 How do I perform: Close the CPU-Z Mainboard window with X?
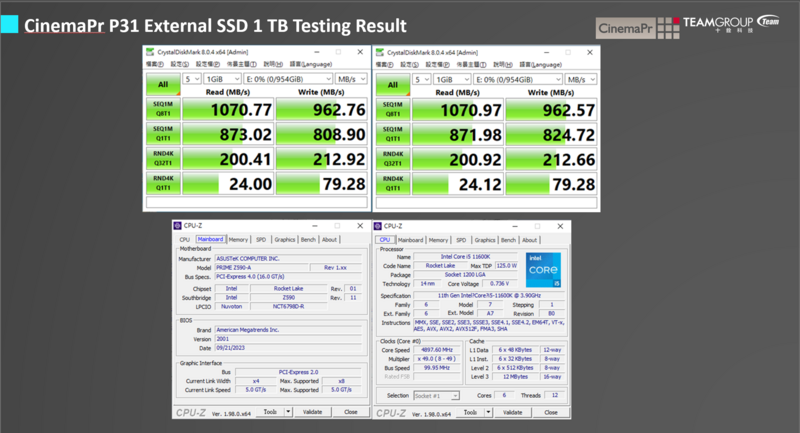[360, 225]
